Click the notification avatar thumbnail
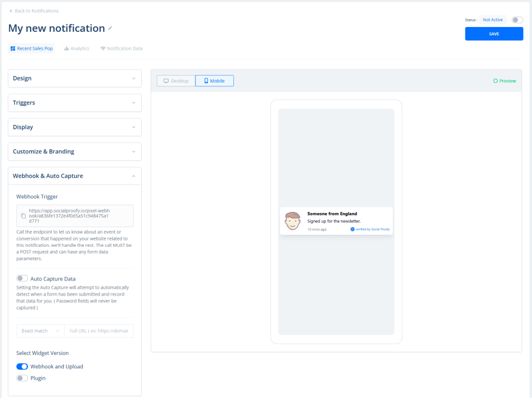Viewport: 532px width, 398px height. click(292, 221)
